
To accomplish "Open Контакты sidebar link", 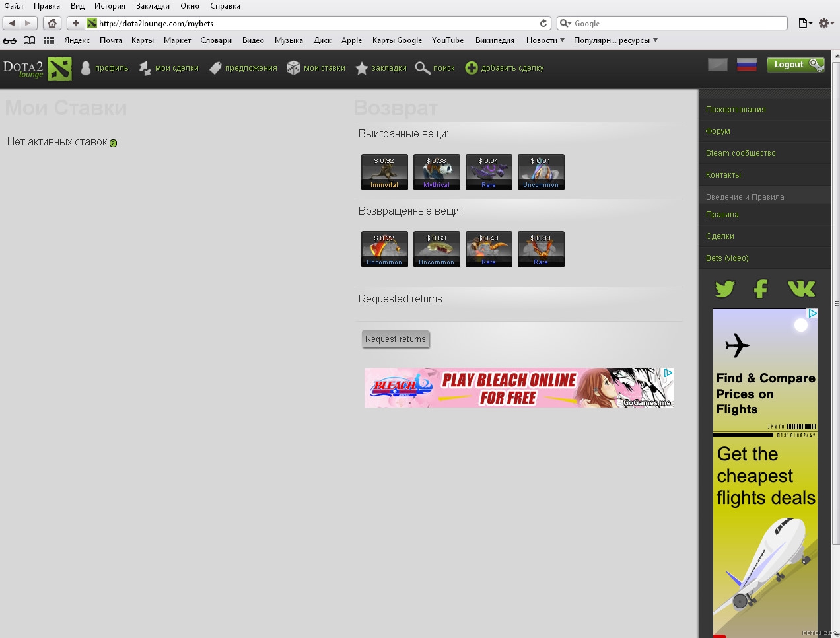I will tap(723, 175).
